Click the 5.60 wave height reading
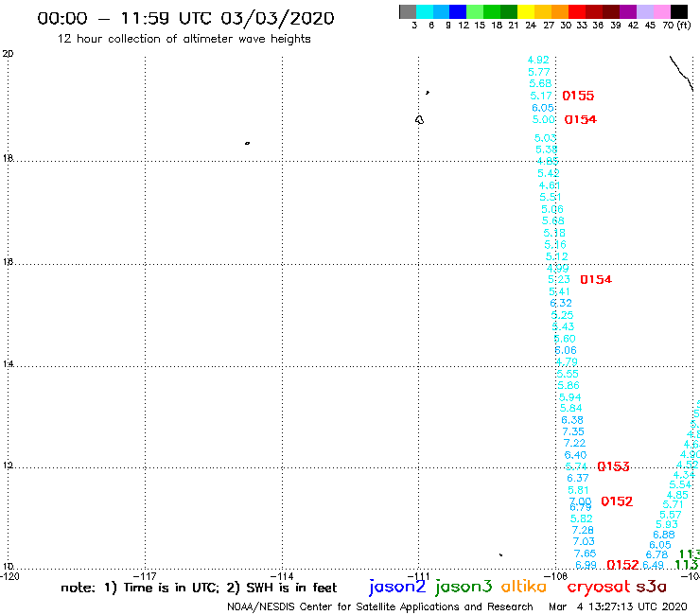 (x=565, y=339)
